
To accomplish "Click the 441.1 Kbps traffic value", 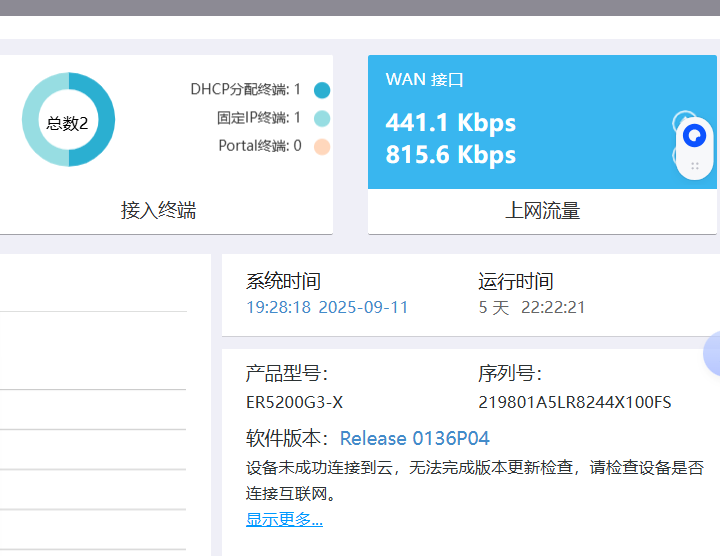I will coord(450,123).
